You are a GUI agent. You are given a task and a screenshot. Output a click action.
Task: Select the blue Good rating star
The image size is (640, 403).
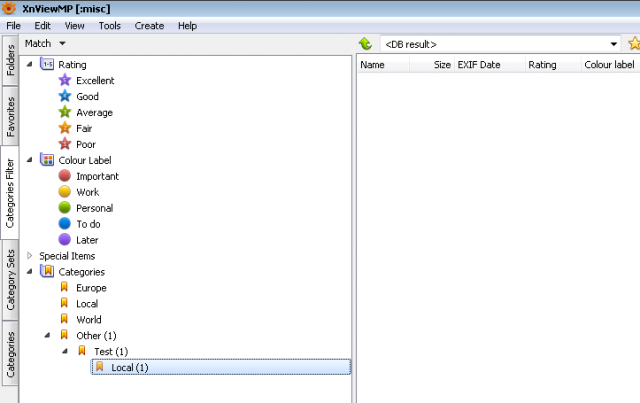(x=65, y=96)
